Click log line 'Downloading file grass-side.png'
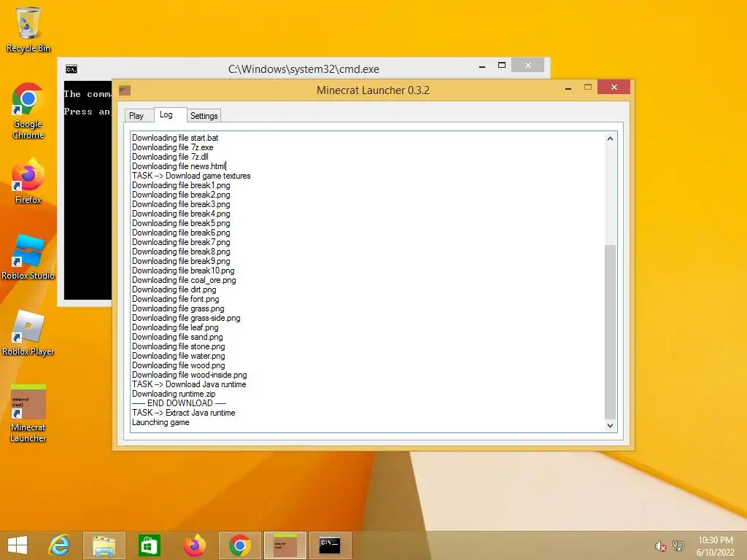 pos(186,318)
